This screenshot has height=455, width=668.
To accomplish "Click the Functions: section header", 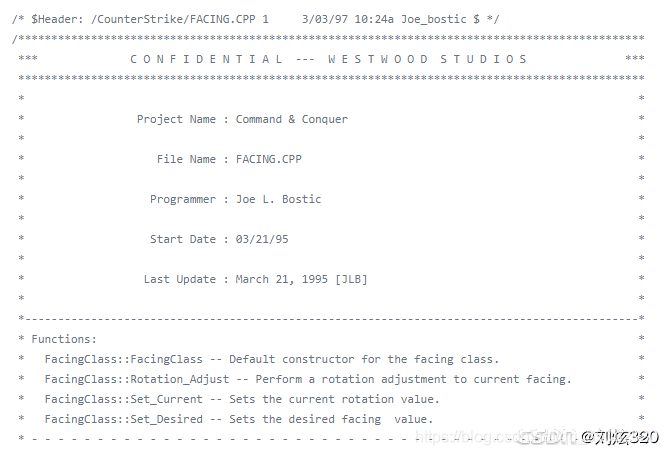I will coord(64,339).
